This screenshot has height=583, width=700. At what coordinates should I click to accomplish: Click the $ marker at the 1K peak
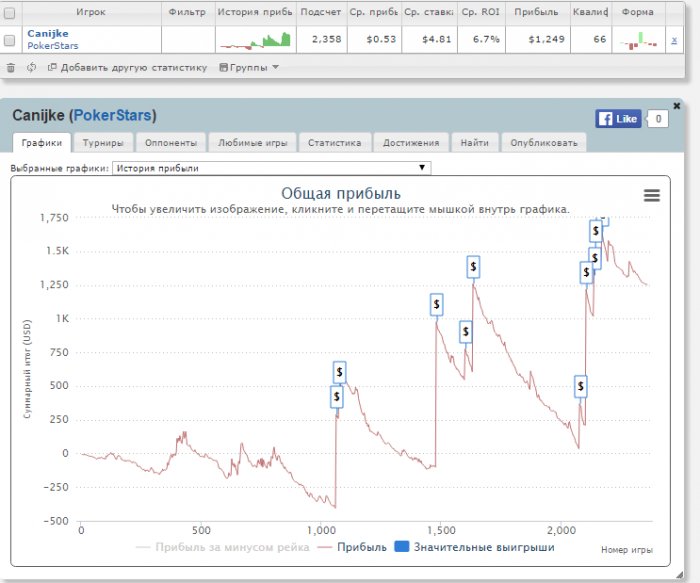(436, 304)
